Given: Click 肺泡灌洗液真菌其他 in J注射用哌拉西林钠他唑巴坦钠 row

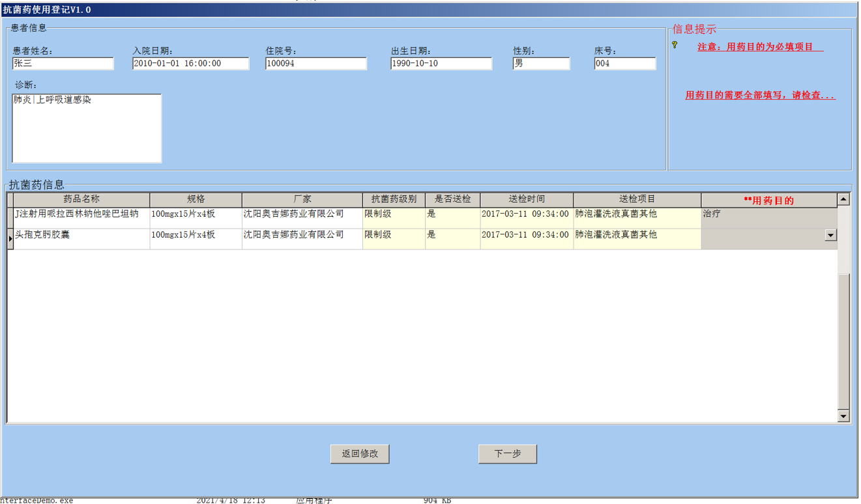Looking at the screenshot, I should pos(637,218).
